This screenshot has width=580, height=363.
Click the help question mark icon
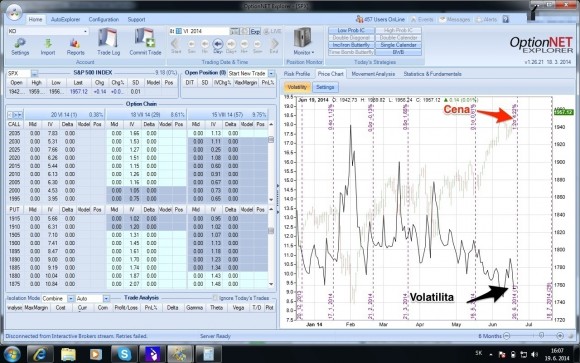click(506, 19)
